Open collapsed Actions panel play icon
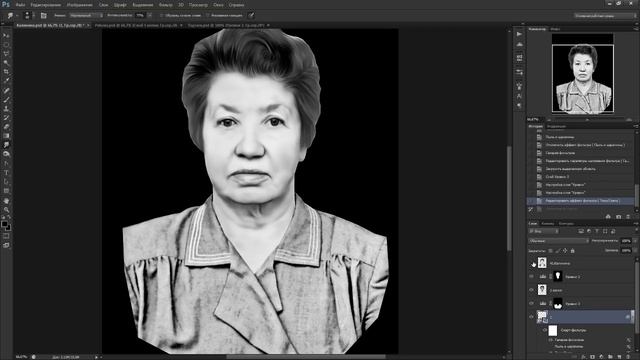This screenshot has height=360, width=640. point(519,34)
